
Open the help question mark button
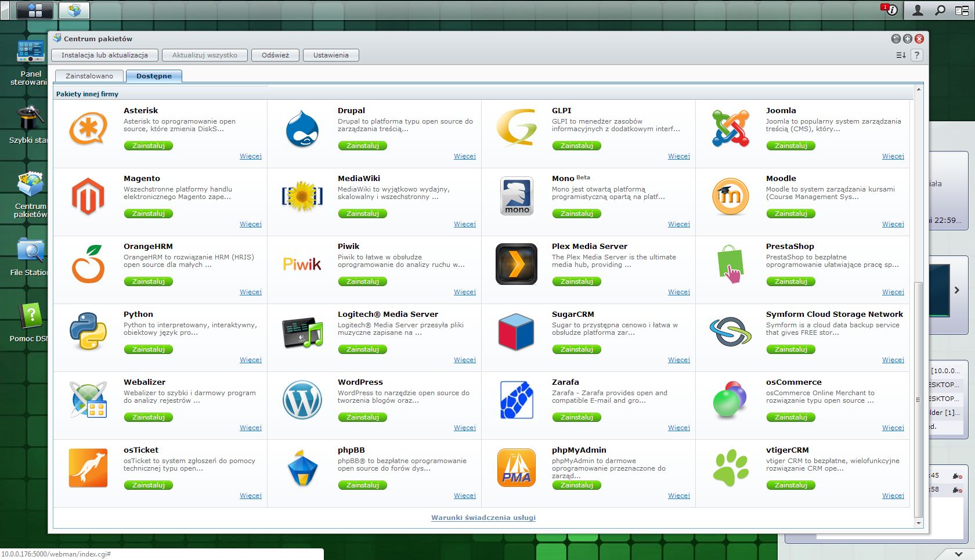pyautogui.click(x=916, y=55)
